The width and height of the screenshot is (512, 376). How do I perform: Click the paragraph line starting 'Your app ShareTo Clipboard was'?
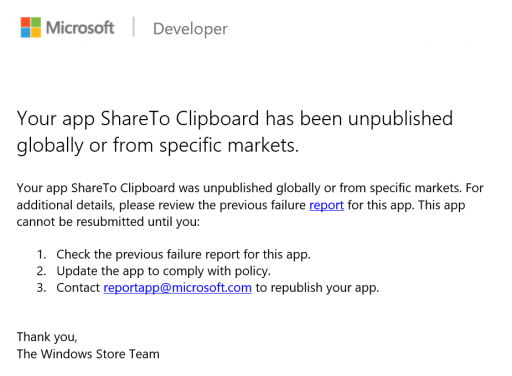[250, 188]
